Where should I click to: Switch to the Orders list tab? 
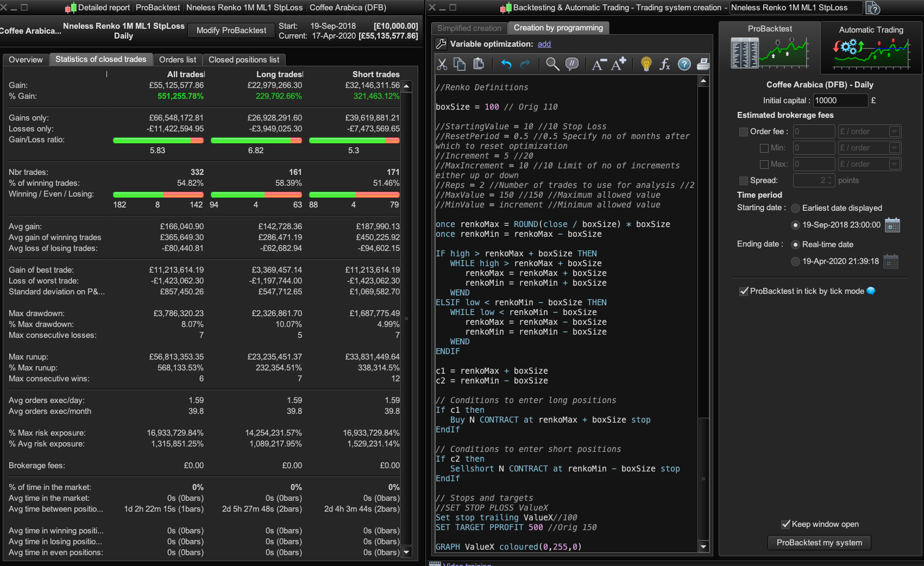178,60
